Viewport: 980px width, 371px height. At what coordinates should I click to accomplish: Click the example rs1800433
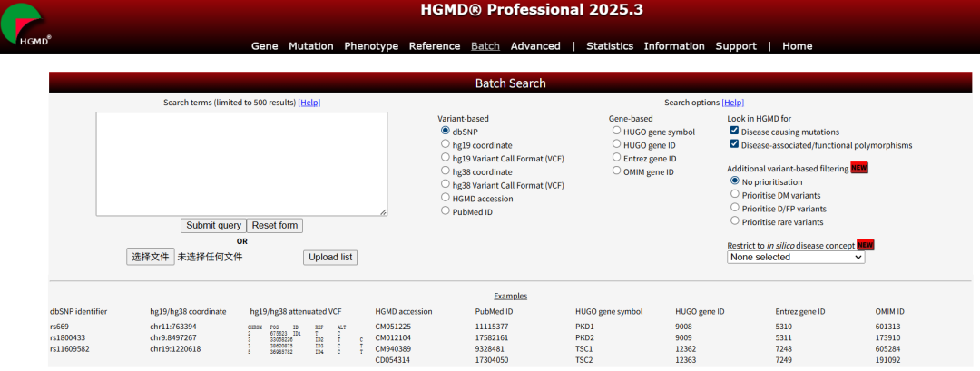coord(67,338)
